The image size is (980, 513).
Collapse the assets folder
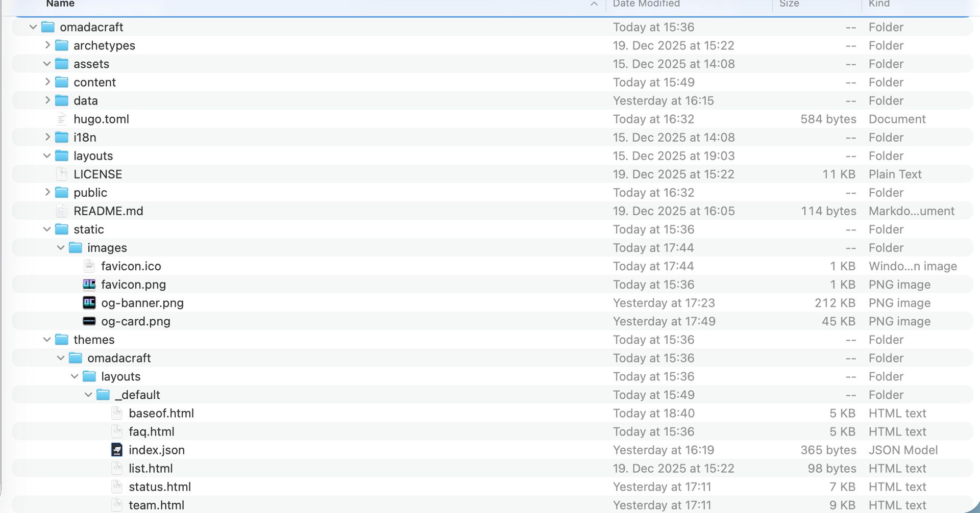coord(47,64)
